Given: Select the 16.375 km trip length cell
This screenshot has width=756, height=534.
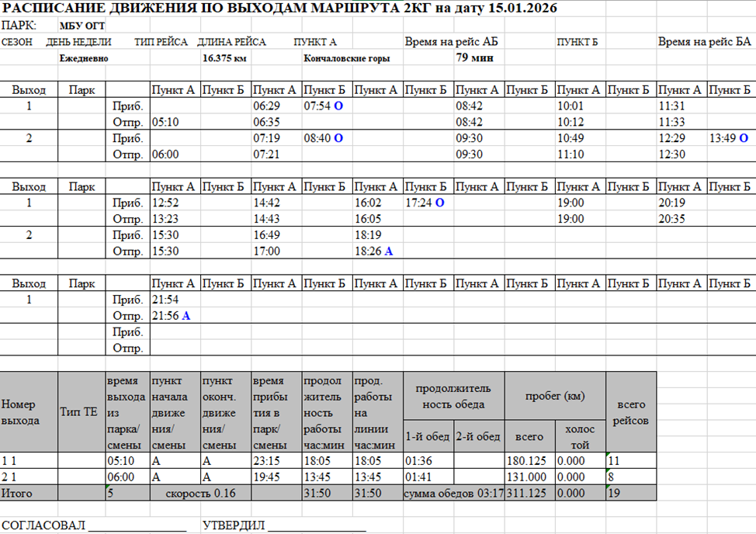Looking at the screenshot, I should click(x=224, y=58).
